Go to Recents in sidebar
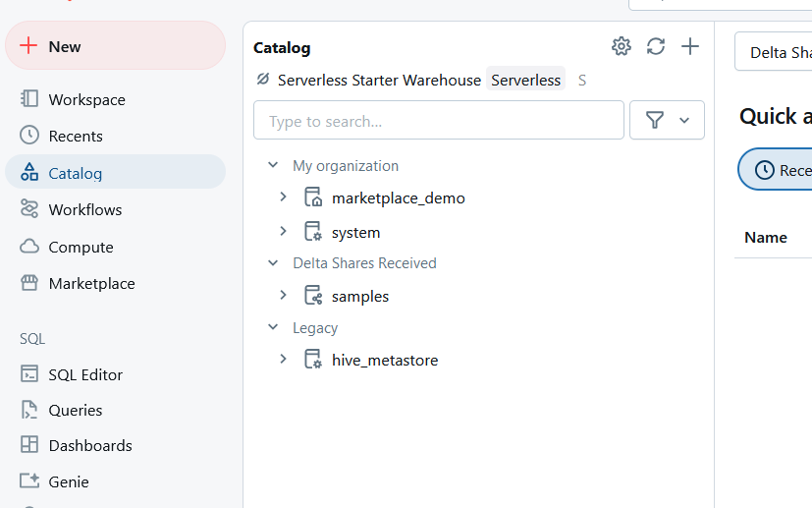The width and height of the screenshot is (812, 508). 76,136
